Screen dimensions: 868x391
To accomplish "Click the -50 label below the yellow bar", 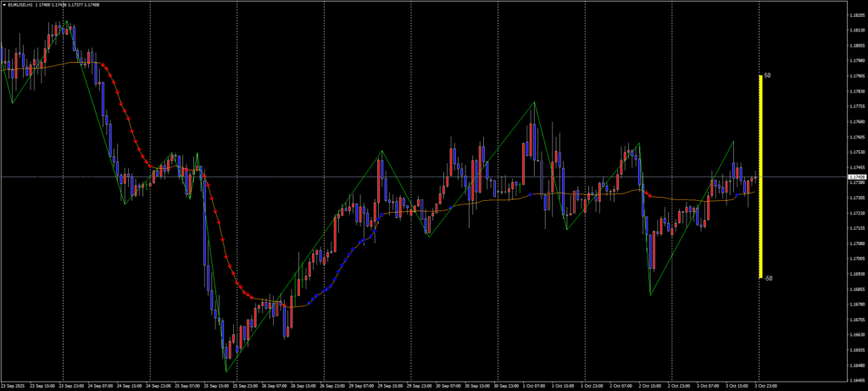I will [767, 278].
